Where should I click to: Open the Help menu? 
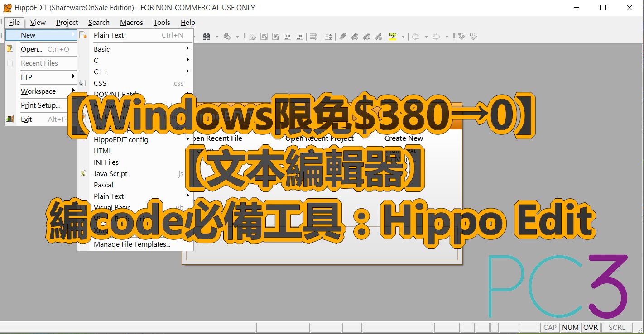pyautogui.click(x=188, y=22)
